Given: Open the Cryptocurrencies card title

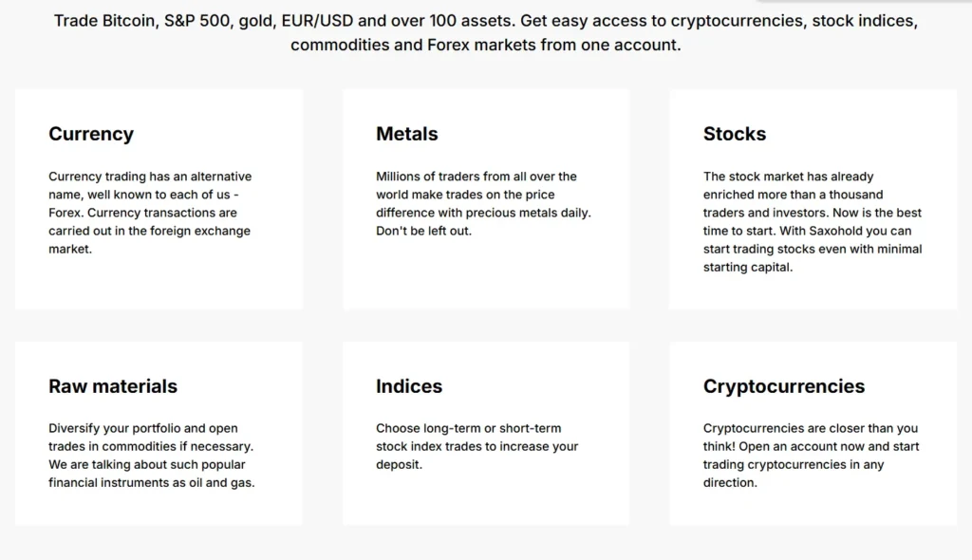Looking at the screenshot, I should coord(783,386).
